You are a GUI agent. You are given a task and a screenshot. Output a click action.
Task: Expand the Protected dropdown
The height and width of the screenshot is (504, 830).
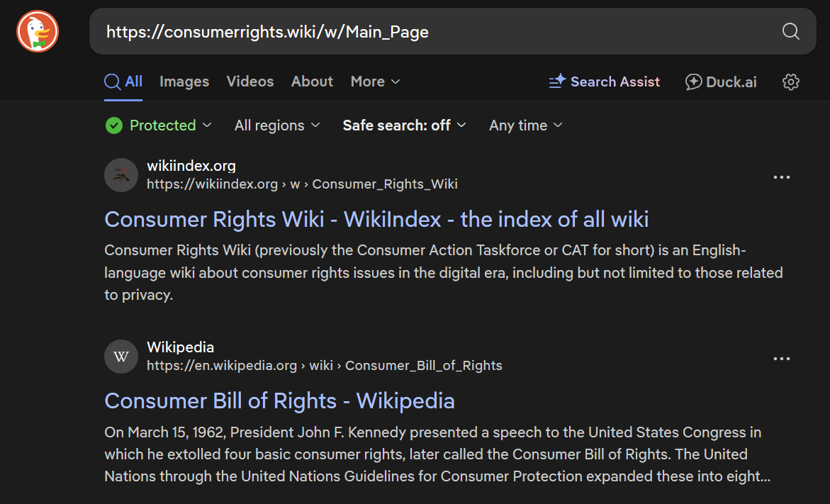click(x=158, y=125)
